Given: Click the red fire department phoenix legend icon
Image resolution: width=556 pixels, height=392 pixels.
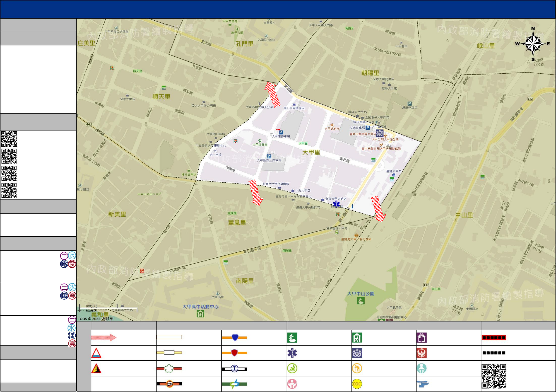Looking at the screenshot, I should pos(422,353).
